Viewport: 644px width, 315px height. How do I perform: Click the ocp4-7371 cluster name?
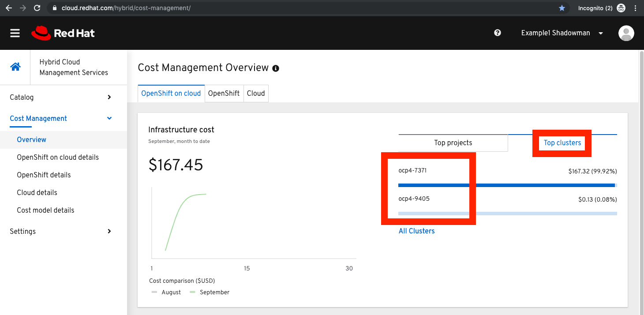pos(412,170)
